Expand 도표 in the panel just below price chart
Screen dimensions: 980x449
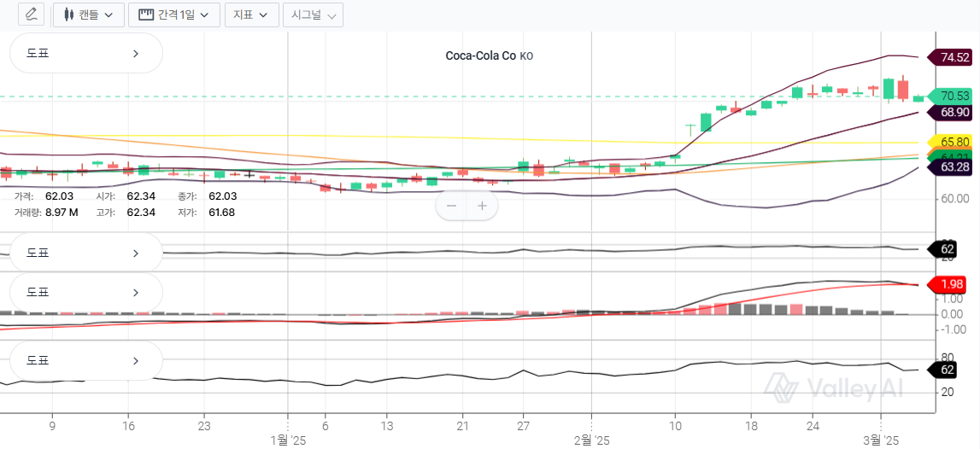(85, 253)
